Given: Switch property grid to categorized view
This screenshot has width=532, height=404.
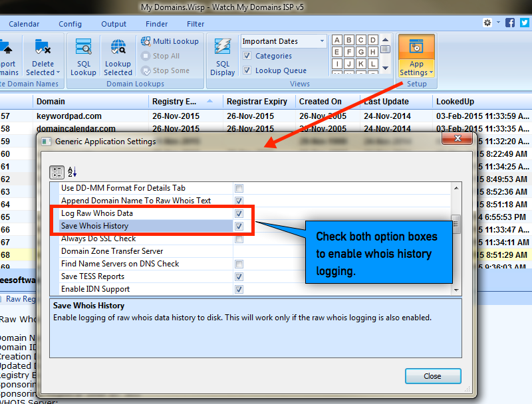Looking at the screenshot, I should tap(57, 172).
